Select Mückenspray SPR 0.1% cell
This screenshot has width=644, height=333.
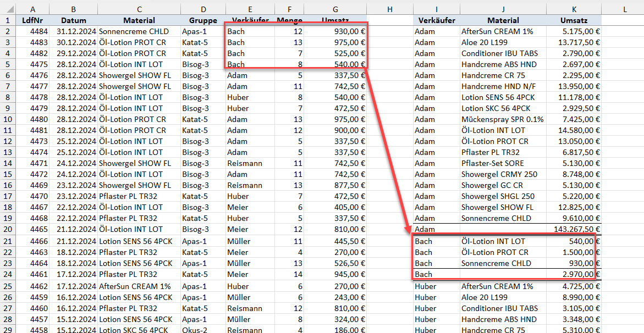(x=503, y=119)
